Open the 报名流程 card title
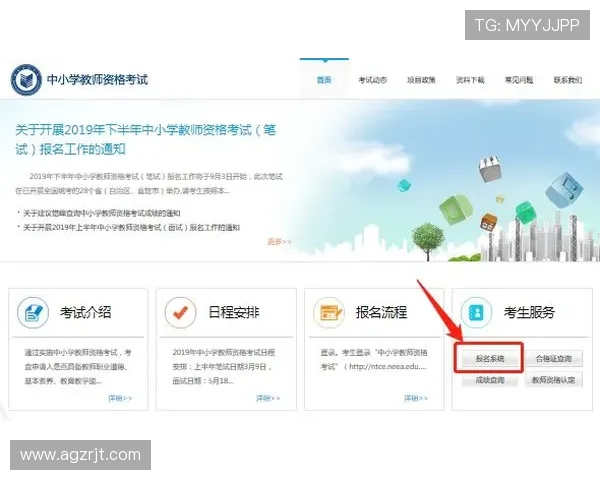600x480 pixels. click(382, 312)
